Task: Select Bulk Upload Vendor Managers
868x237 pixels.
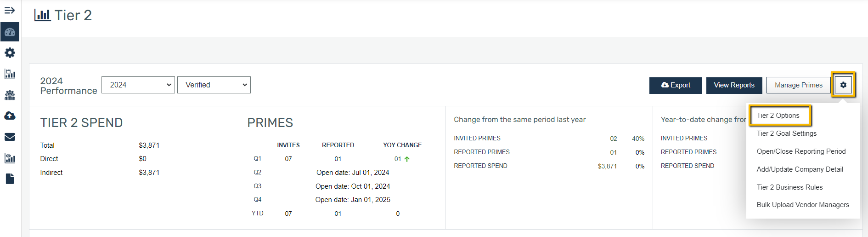Action: tap(803, 205)
